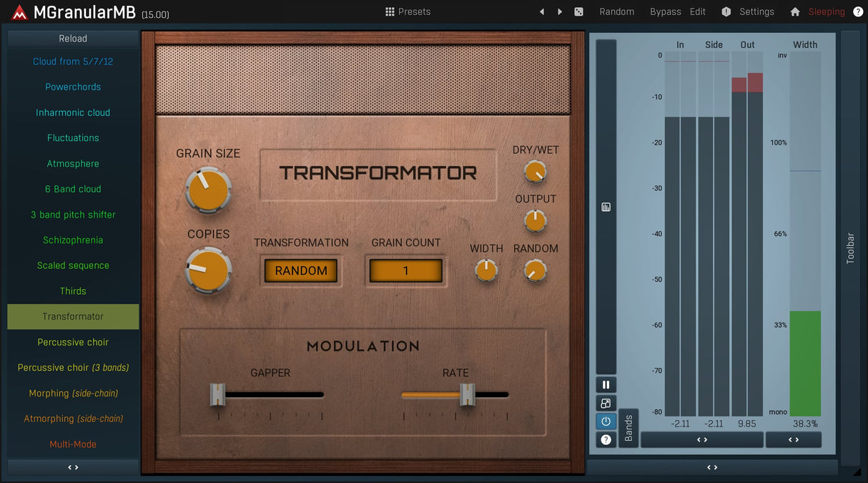Click the Rate slider handle
Image resolution: width=868 pixels, height=483 pixels.
click(x=468, y=394)
